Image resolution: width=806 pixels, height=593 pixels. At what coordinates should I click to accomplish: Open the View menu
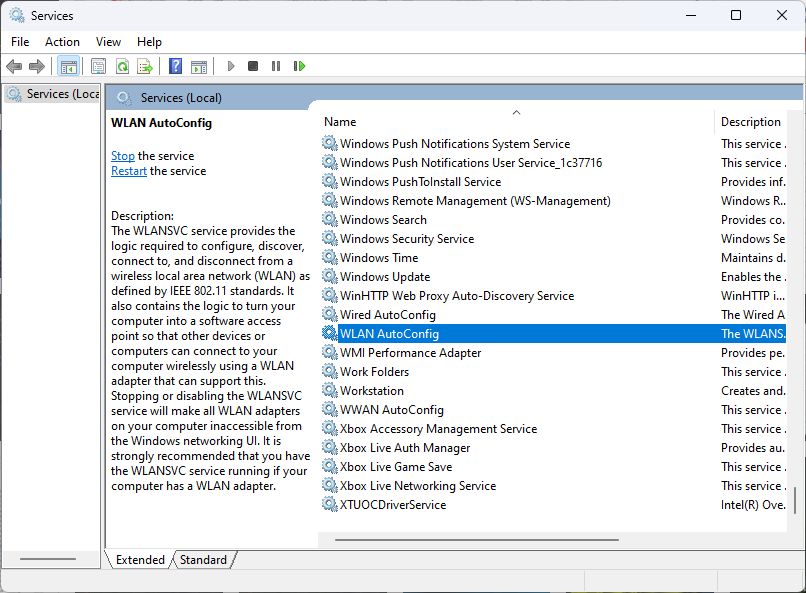click(x=108, y=42)
